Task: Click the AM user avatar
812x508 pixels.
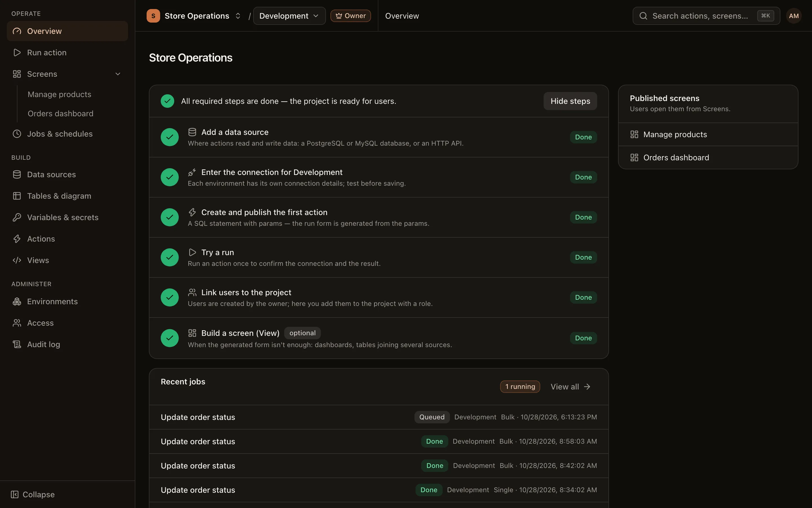Action: pyautogui.click(x=794, y=16)
